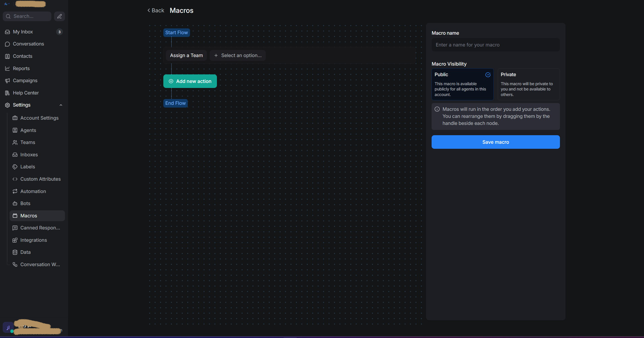Click the application logo at top left
This screenshot has height=338, width=644.
tap(7, 4)
